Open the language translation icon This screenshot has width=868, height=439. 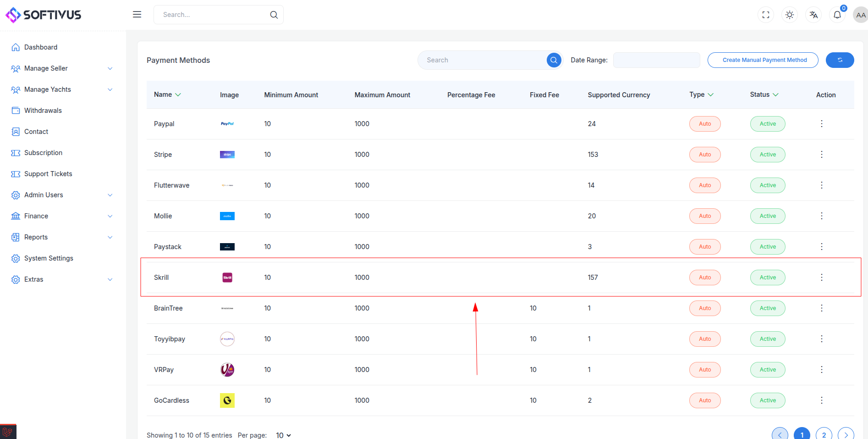pyautogui.click(x=813, y=15)
